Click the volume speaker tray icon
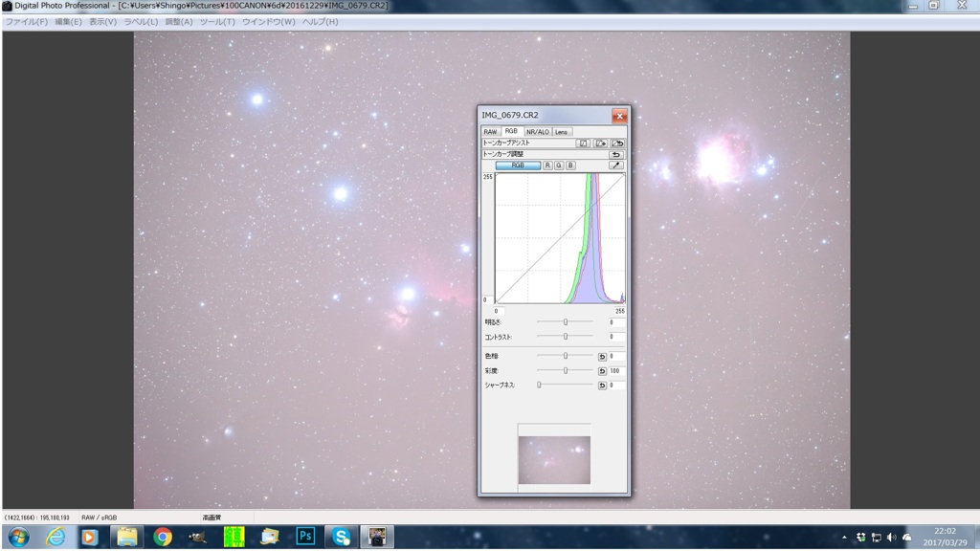The image size is (980, 551). [x=891, y=538]
